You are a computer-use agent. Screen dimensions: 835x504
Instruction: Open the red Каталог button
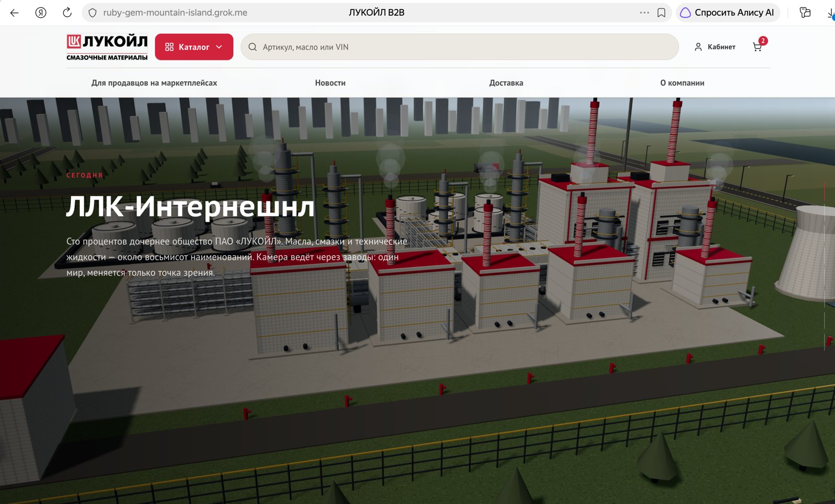click(194, 47)
